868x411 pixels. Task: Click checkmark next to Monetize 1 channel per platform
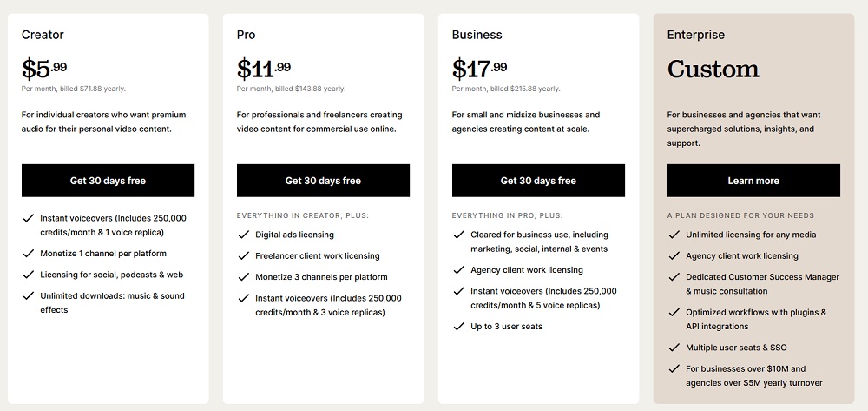(29, 254)
